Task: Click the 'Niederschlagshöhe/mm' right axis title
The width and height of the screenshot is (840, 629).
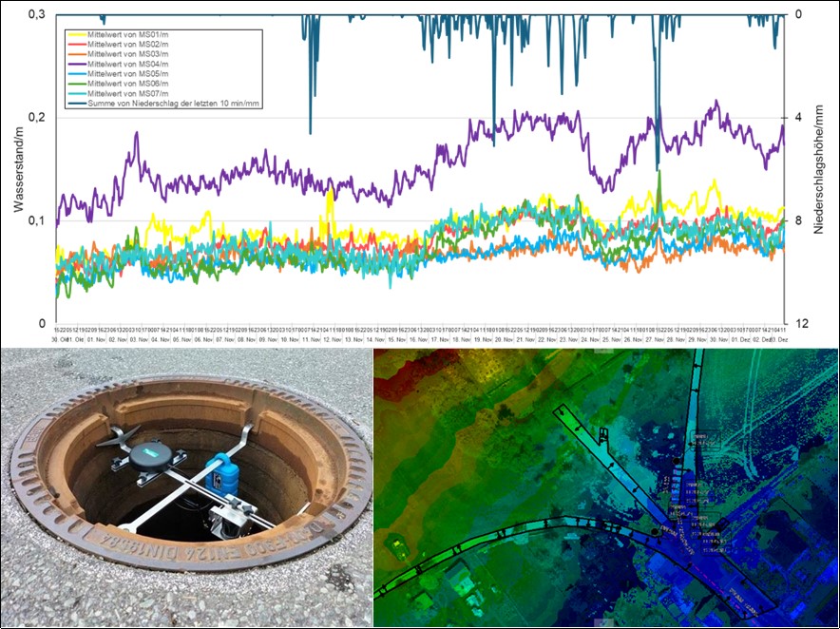Action: click(x=818, y=169)
